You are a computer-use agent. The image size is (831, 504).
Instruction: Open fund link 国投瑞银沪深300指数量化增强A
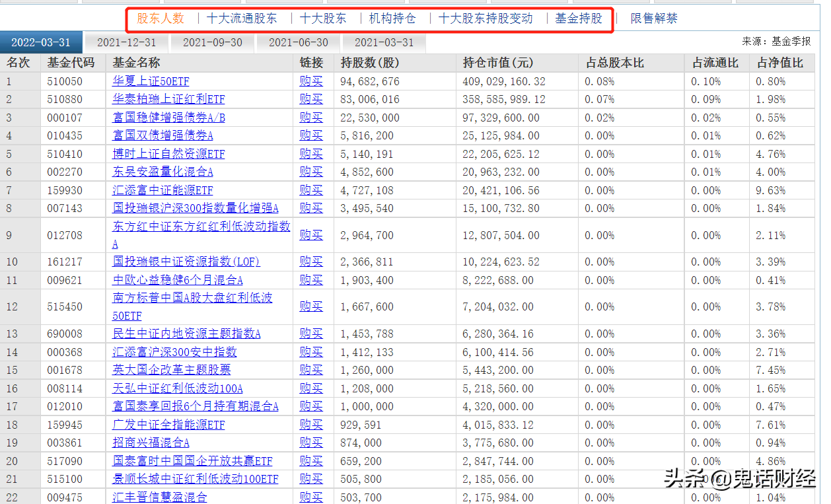(196, 208)
